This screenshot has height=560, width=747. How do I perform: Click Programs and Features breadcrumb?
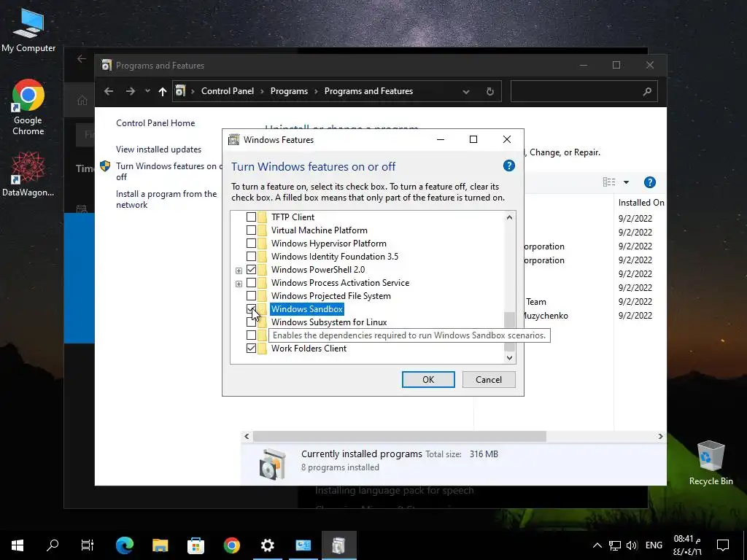(368, 91)
